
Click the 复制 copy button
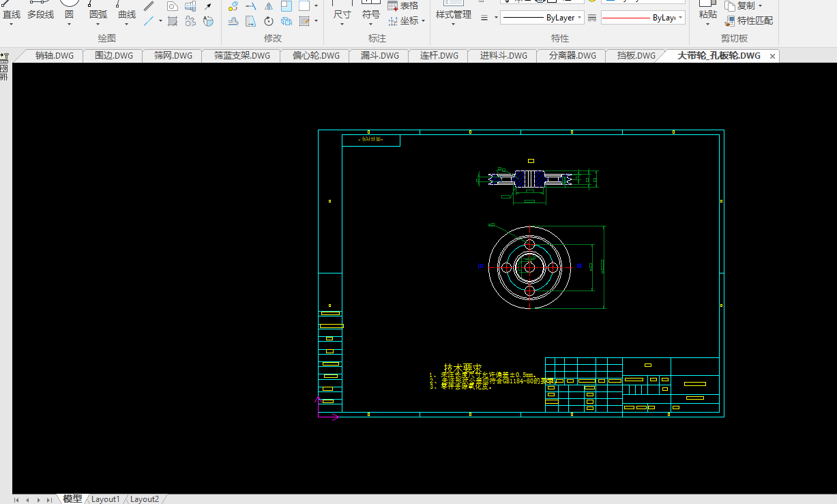click(x=745, y=5)
